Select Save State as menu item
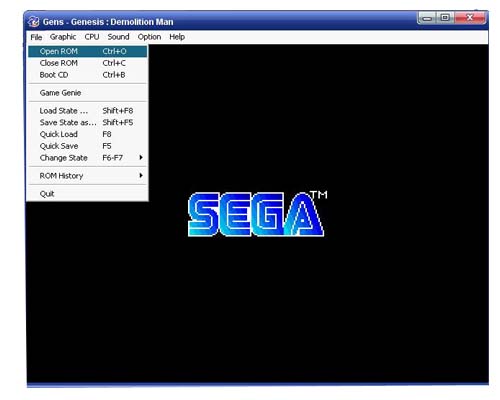Screen dimensions: 500x400 pos(87,122)
